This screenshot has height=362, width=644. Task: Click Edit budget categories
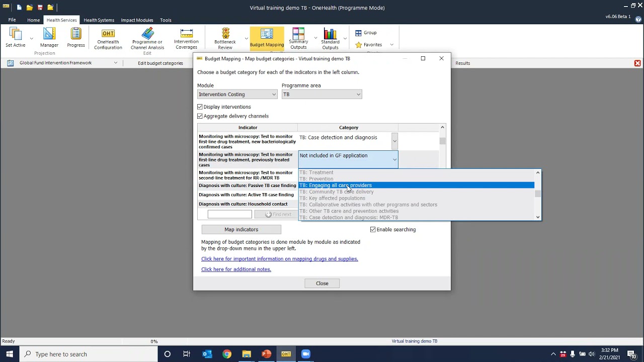[160, 63]
